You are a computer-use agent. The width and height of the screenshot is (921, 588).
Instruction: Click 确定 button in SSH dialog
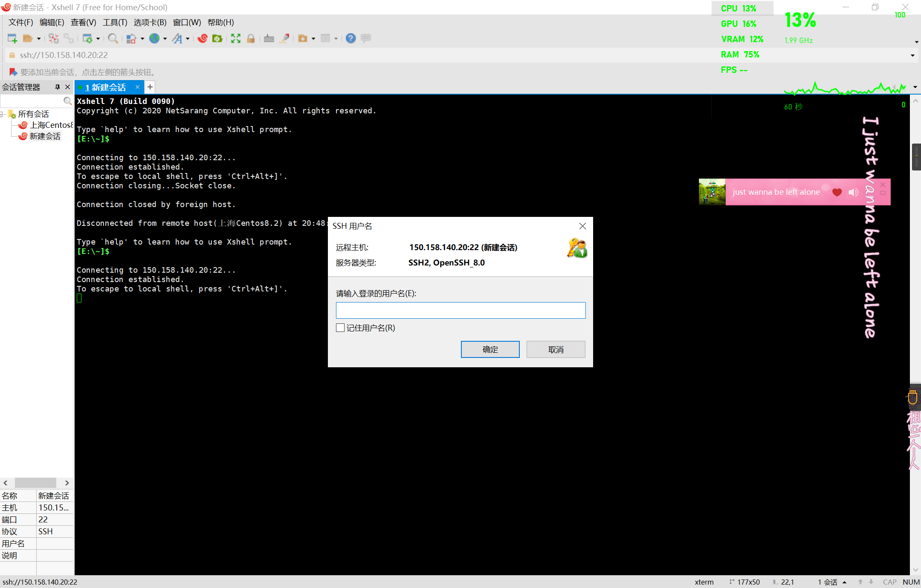click(x=491, y=349)
